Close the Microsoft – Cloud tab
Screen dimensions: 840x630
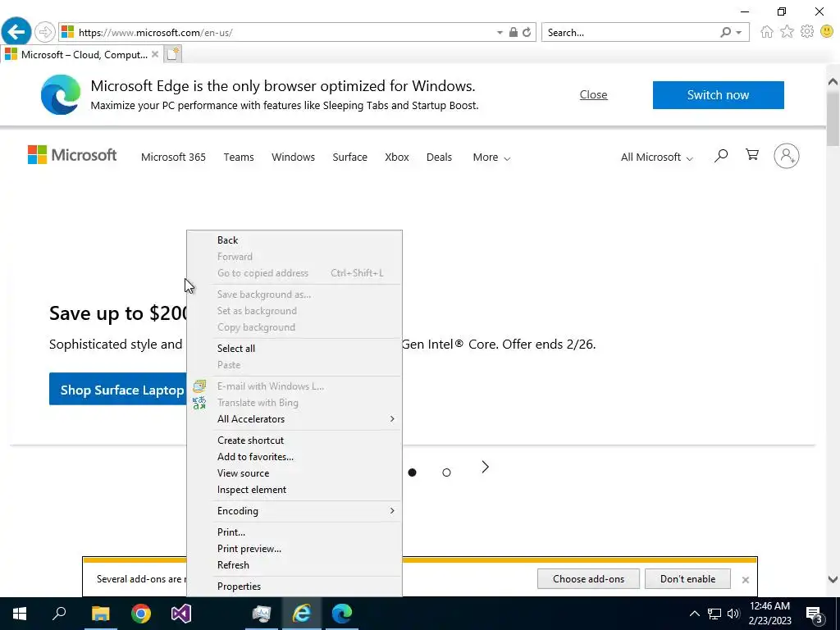(x=155, y=54)
